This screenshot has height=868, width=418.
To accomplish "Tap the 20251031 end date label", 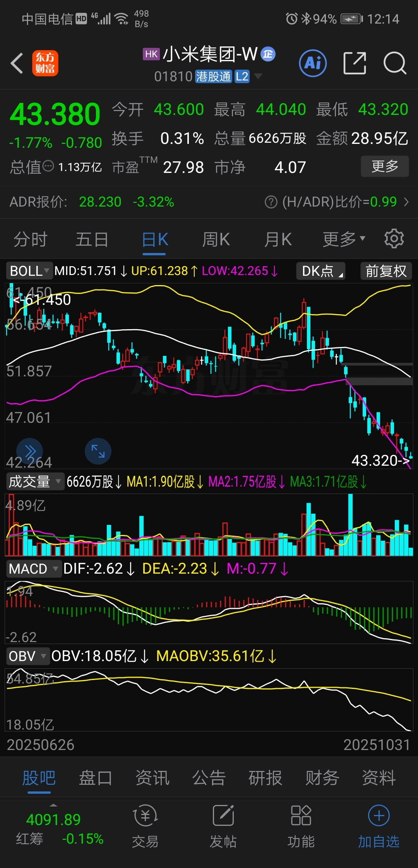I will [377, 745].
